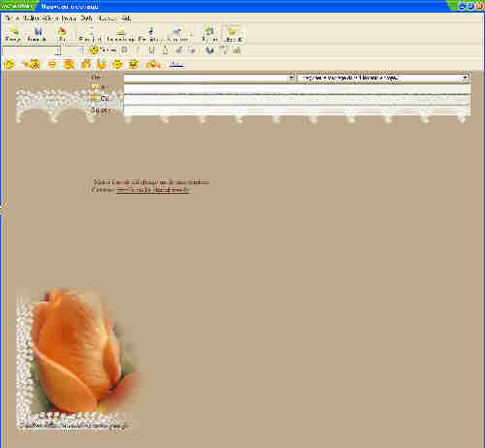Click the large toolbar icon with the downward blue arrow
This screenshot has width=485, height=448.
[x=150, y=34]
